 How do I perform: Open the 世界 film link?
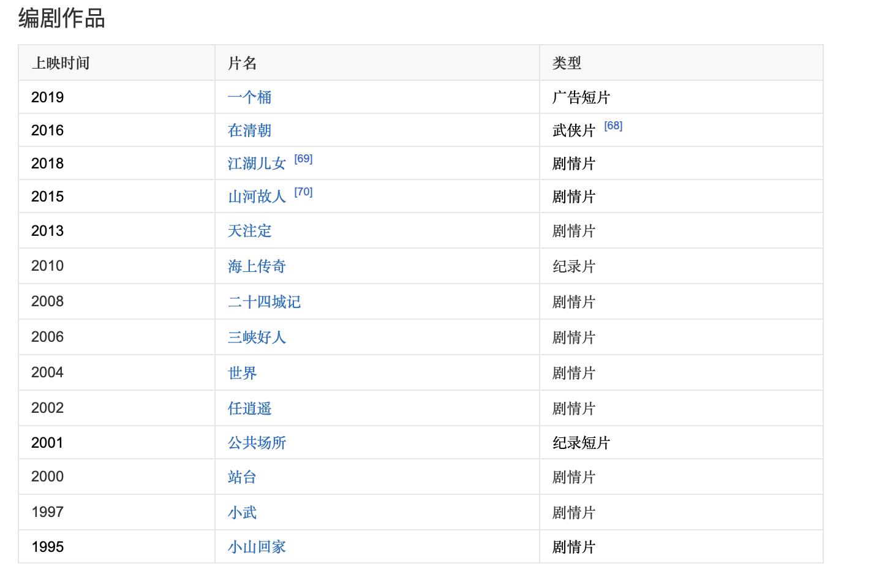[242, 373]
